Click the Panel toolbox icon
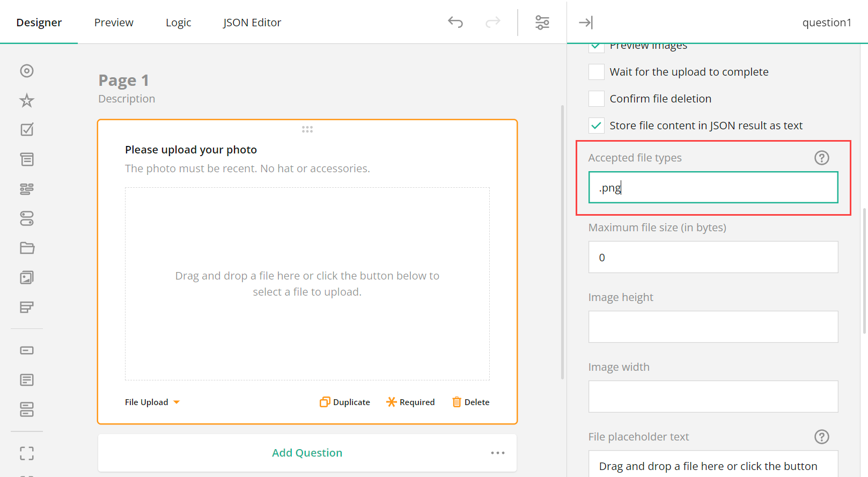Image resolution: width=868 pixels, height=477 pixels. point(27,453)
